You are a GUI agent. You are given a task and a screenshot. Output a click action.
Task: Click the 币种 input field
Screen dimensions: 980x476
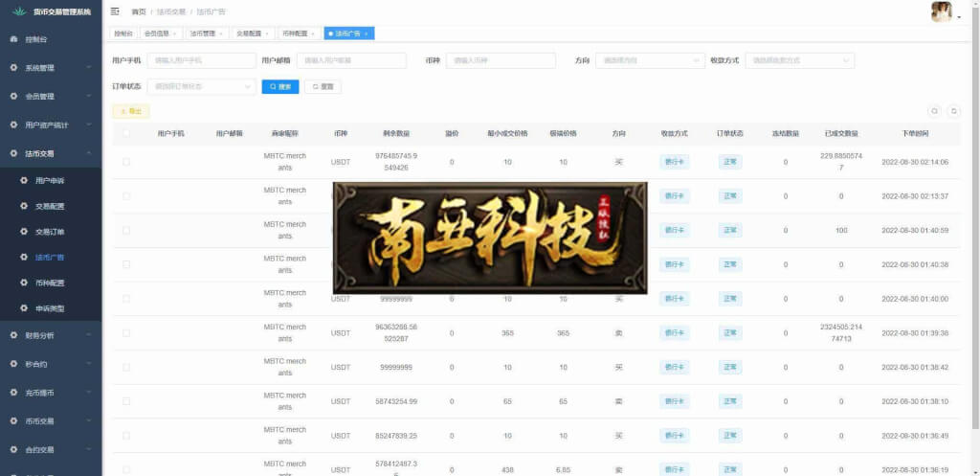pos(501,60)
